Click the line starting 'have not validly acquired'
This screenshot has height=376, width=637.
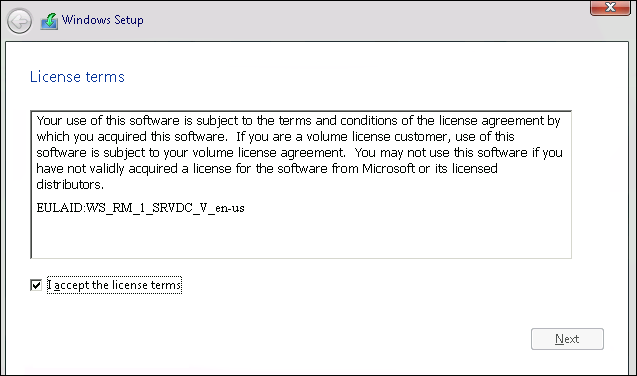267,169
